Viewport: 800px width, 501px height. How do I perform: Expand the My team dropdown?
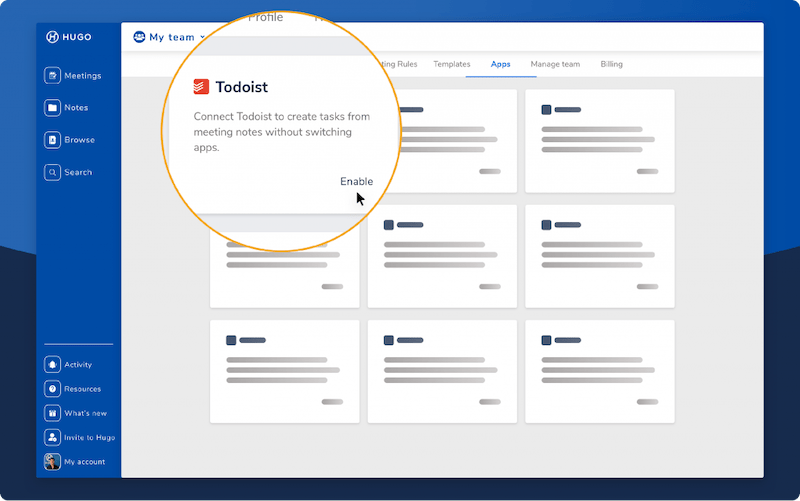(203, 37)
